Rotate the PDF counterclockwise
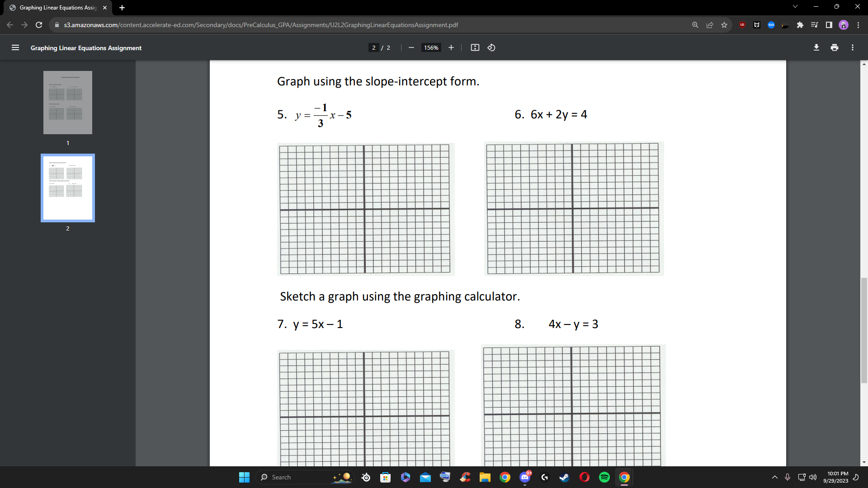The image size is (868, 488). point(491,47)
